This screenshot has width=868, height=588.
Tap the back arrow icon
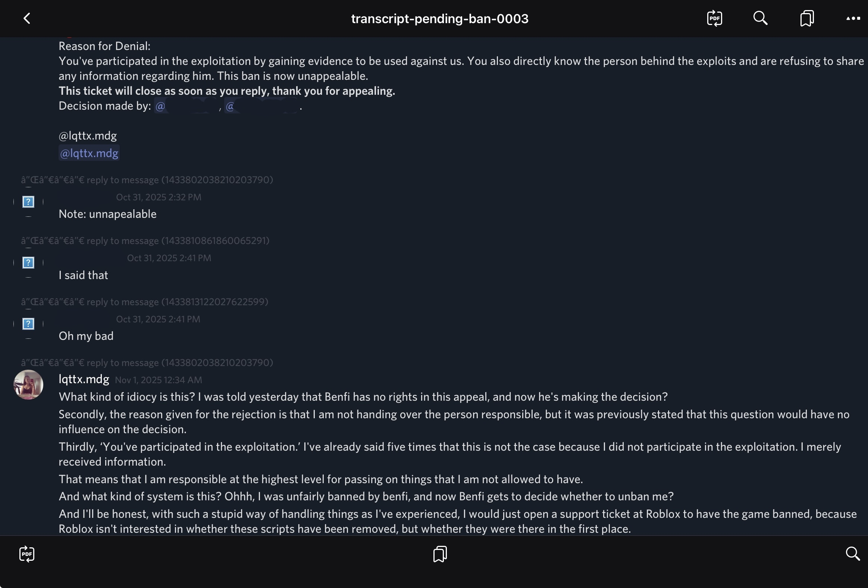click(x=27, y=18)
